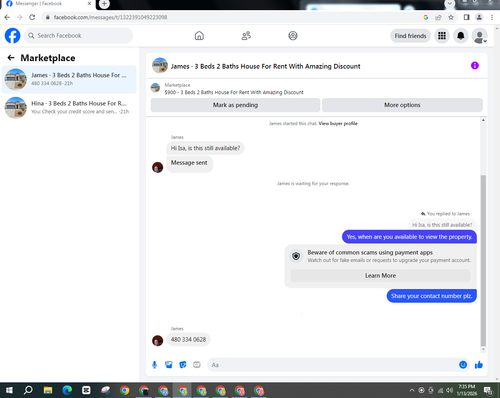Click the browser forward button
This screenshot has height=398, width=500.
tap(20, 17)
